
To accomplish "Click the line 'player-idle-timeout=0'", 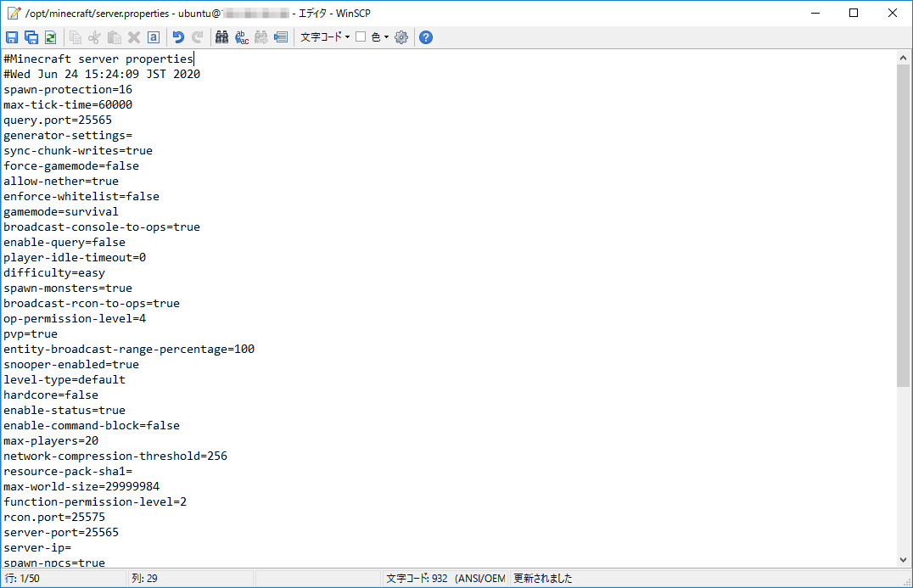I will (75, 257).
